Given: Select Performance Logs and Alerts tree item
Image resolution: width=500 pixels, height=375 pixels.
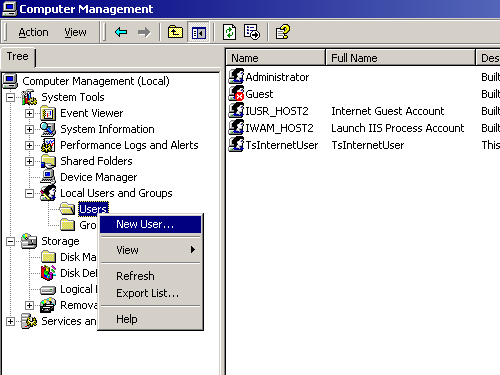Looking at the screenshot, I should tap(129, 145).
